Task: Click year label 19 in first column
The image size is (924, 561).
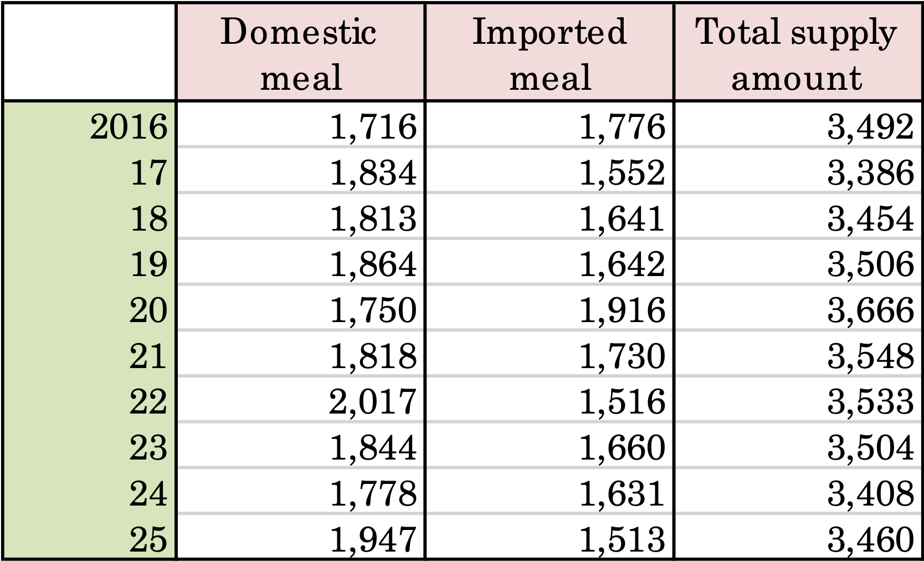Action: coord(148,264)
